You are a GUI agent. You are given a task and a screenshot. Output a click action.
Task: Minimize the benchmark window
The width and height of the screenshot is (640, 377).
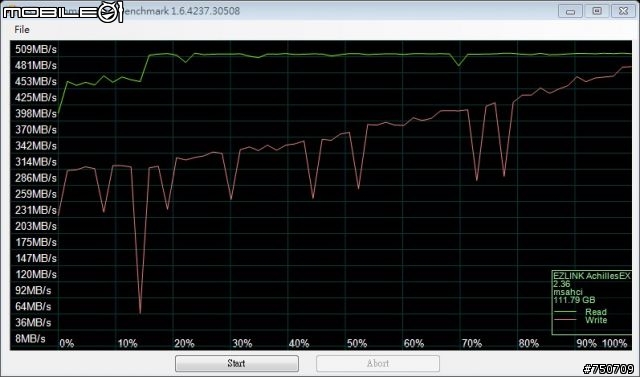570,11
